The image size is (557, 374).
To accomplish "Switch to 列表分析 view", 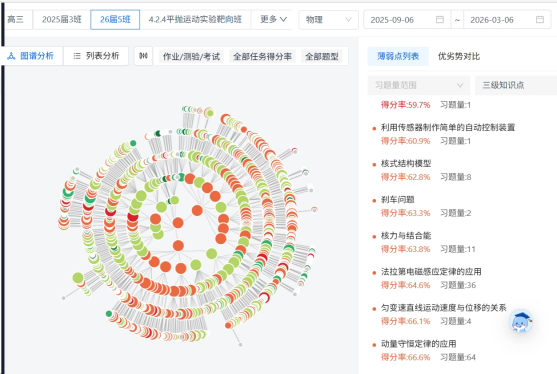I will 96,56.
